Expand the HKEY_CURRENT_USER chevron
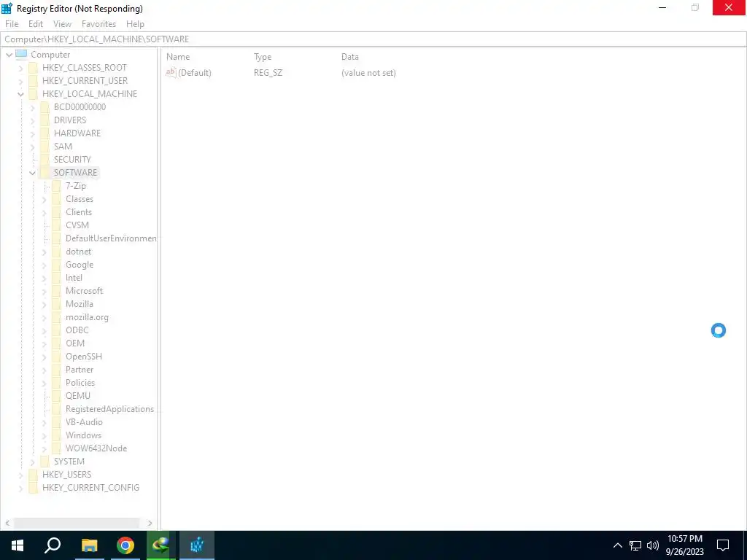Viewport: 747px width, 560px height. point(20,81)
